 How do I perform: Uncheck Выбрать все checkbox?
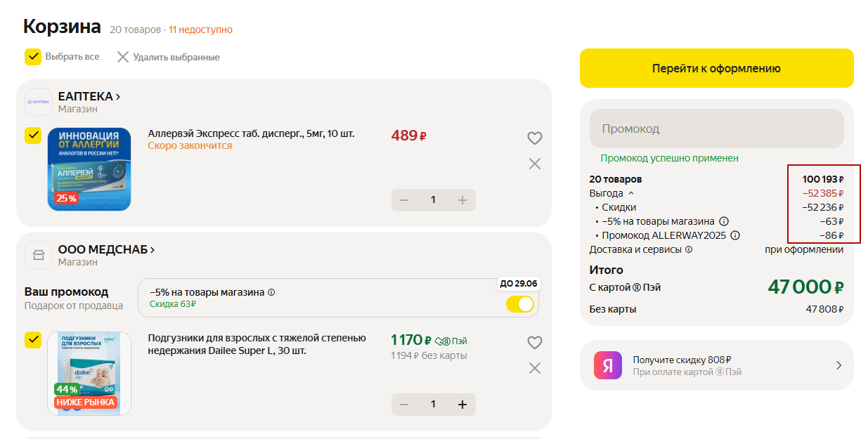tap(33, 57)
